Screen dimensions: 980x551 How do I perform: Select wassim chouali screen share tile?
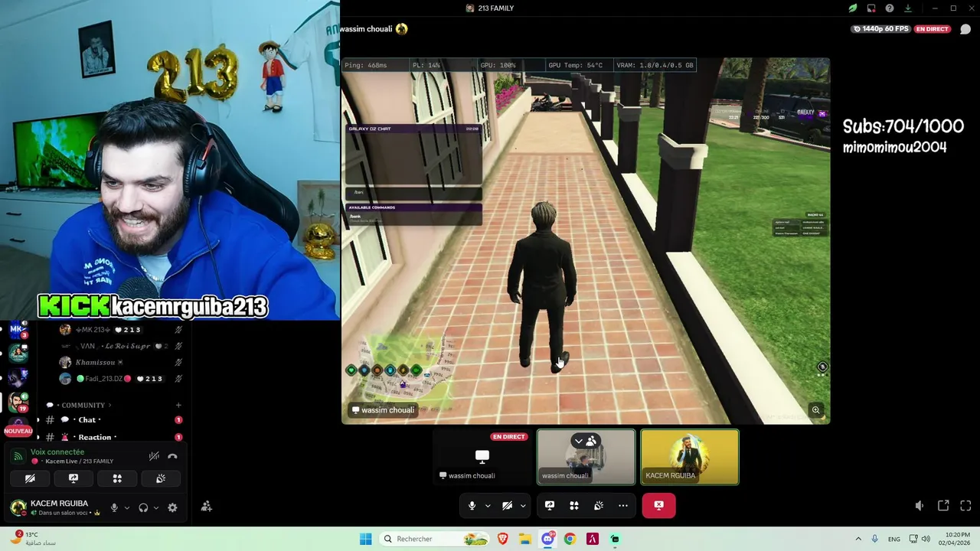coord(482,458)
